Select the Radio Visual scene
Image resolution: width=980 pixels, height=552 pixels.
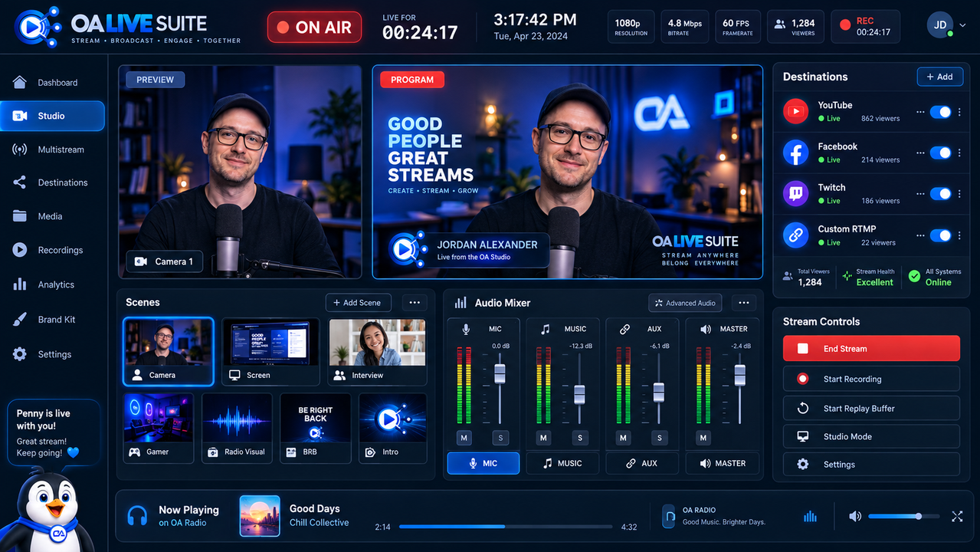tap(236, 428)
